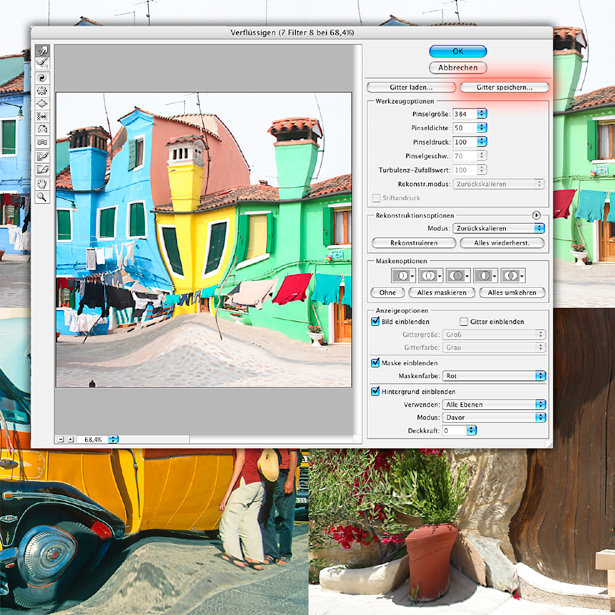Open the Pinselgröße slider popup arrow
The width and height of the screenshot is (615, 615).
(x=483, y=114)
